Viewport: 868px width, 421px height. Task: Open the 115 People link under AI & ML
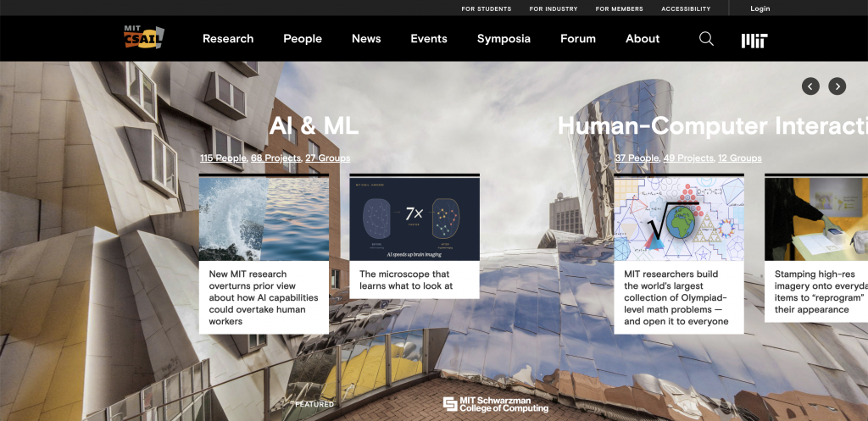(x=223, y=158)
